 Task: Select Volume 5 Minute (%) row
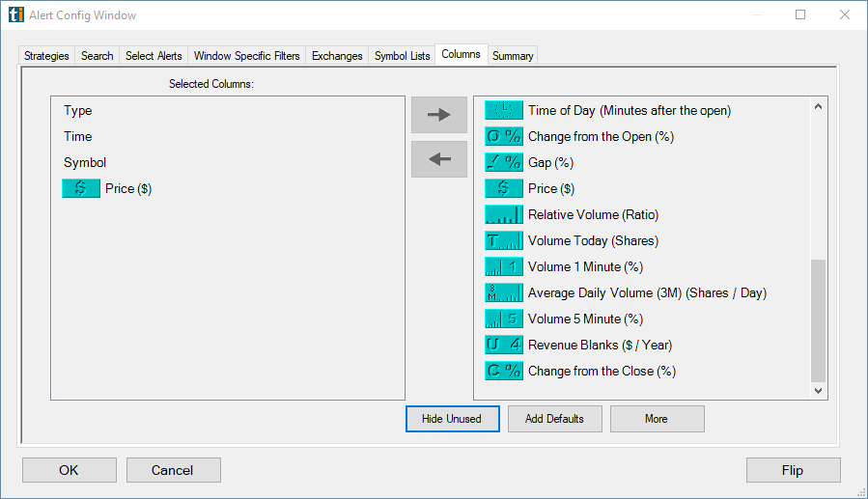coord(585,319)
